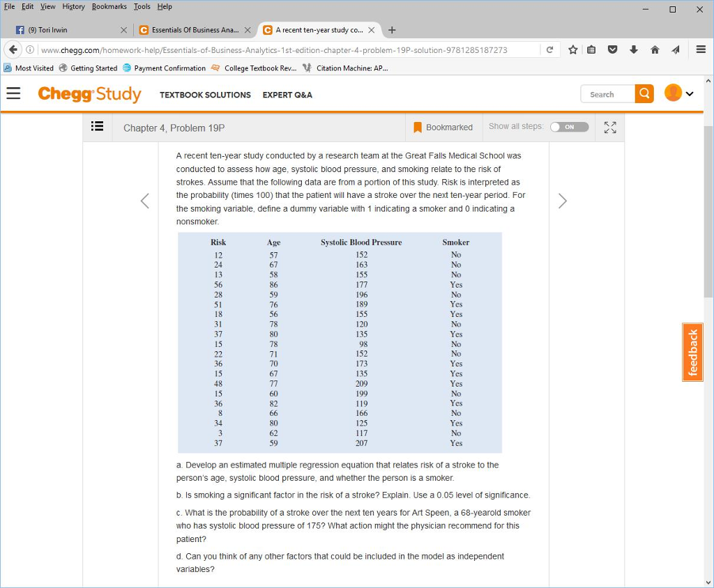Close the Tori Irwin Facebook tab

123,30
